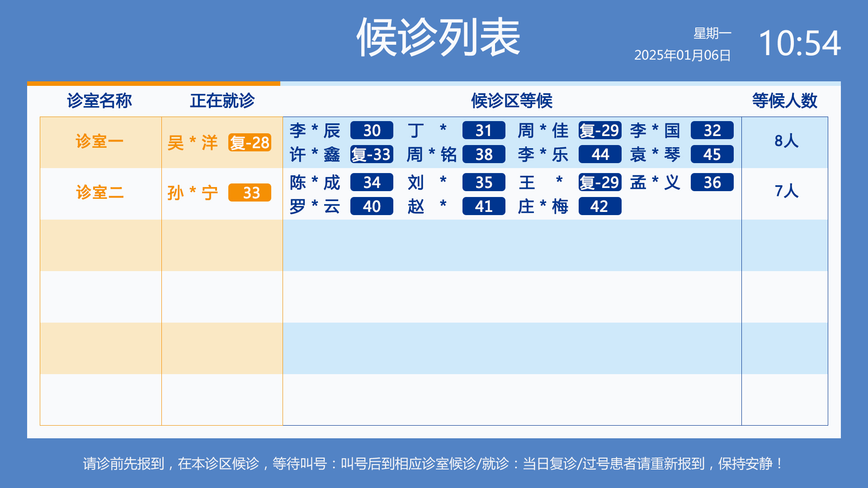Image resolution: width=868 pixels, height=488 pixels.
Task: Click waiting number badge 42 by 庄*梅
Action: pyautogui.click(x=600, y=206)
